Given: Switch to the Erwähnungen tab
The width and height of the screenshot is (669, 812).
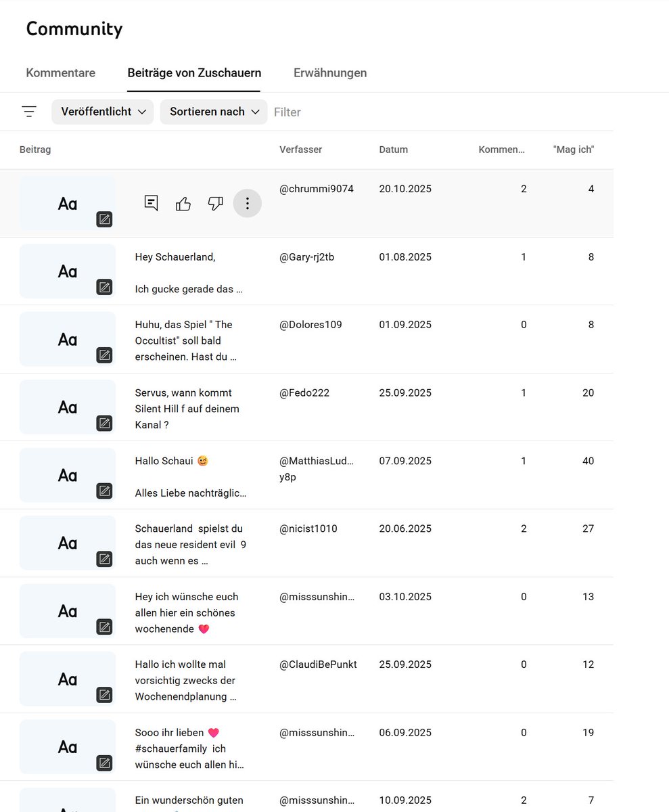Looking at the screenshot, I should [x=330, y=73].
